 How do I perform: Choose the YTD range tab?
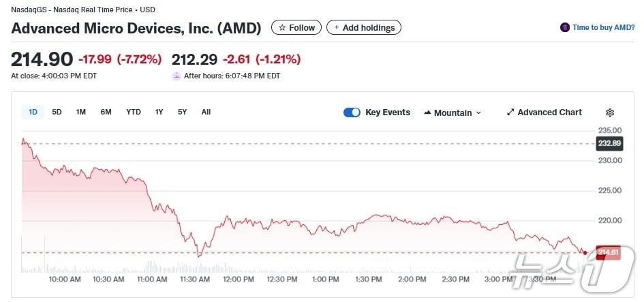(134, 112)
